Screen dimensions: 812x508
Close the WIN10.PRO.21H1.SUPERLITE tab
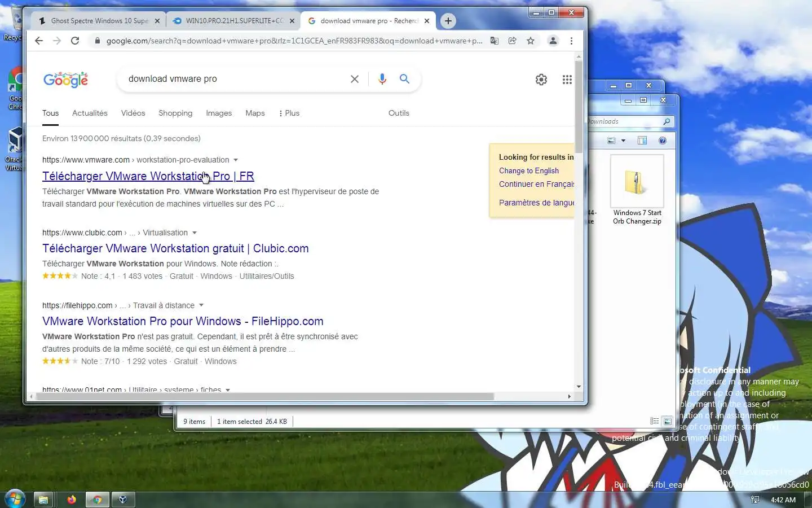(292, 21)
